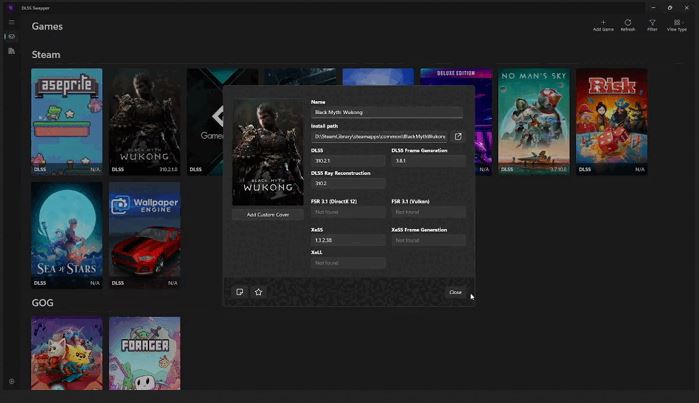This screenshot has width=699, height=403.
Task: Click the Add Game toolbar button
Action: [603, 25]
